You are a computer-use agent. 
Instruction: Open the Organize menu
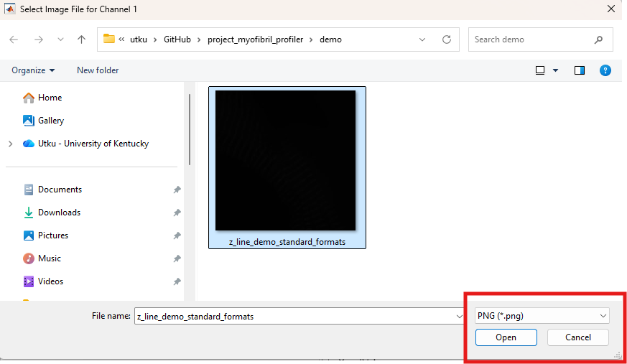click(x=33, y=70)
